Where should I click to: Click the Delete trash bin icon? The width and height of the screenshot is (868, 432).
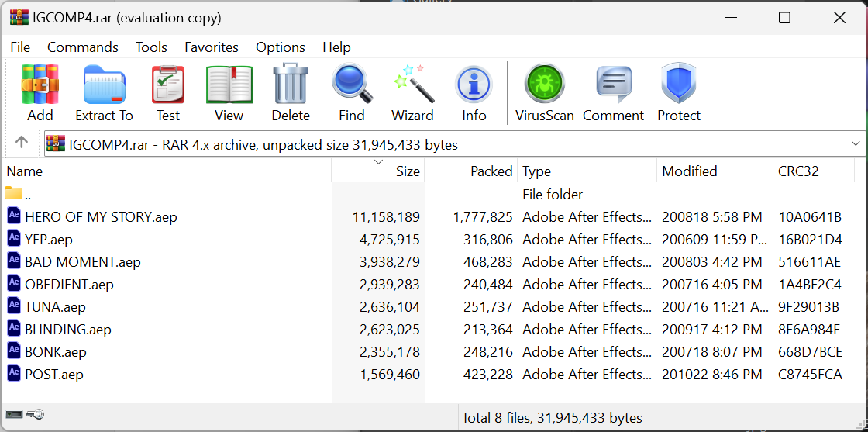click(291, 85)
